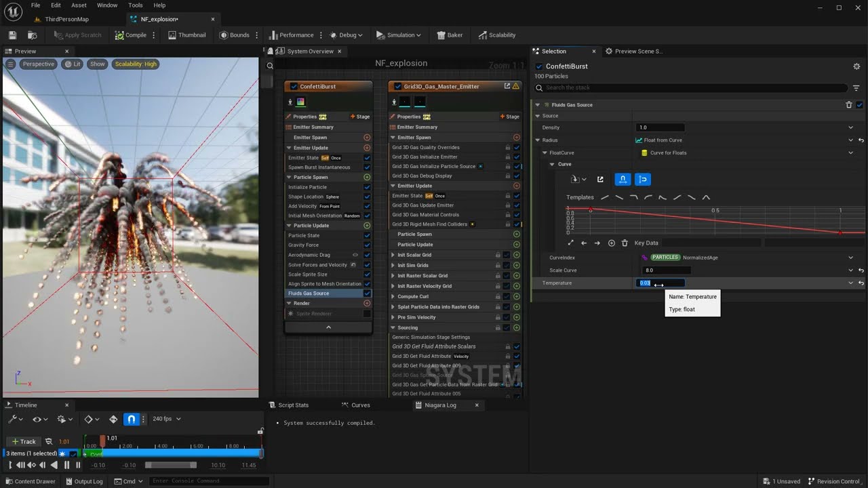This screenshot has width=868, height=488.
Task: Toggle Scale Sprite Size module checkbox
Action: click(x=367, y=274)
